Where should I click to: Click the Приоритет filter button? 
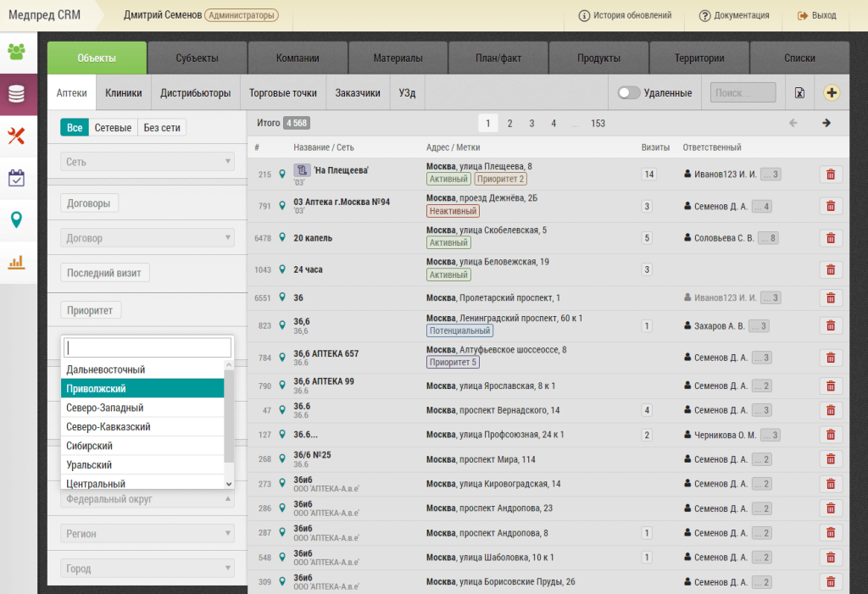pos(90,311)
